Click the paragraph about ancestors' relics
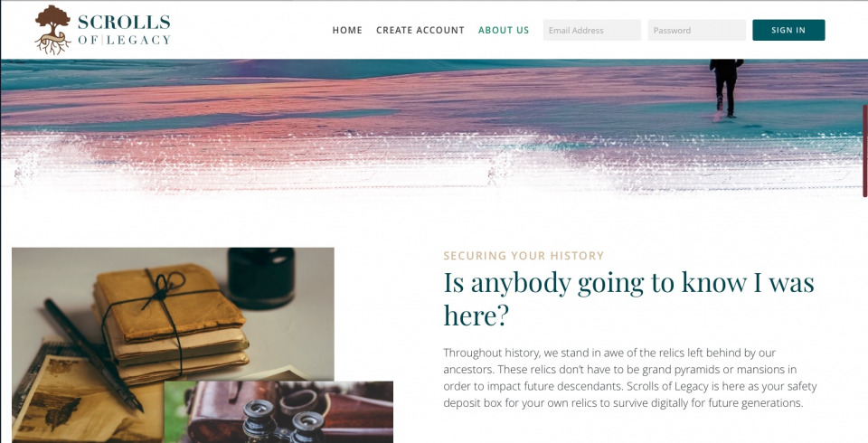Screen dimensions: 868x443 (x=630, y=378)
